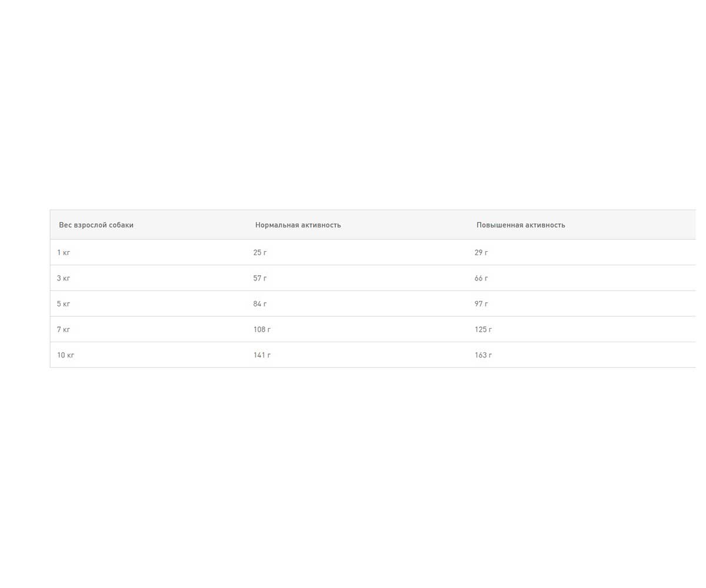This screenshot has width=706, height=588.
Task: Select the '163 г' increased activity value
Action: tap(483, 355)
